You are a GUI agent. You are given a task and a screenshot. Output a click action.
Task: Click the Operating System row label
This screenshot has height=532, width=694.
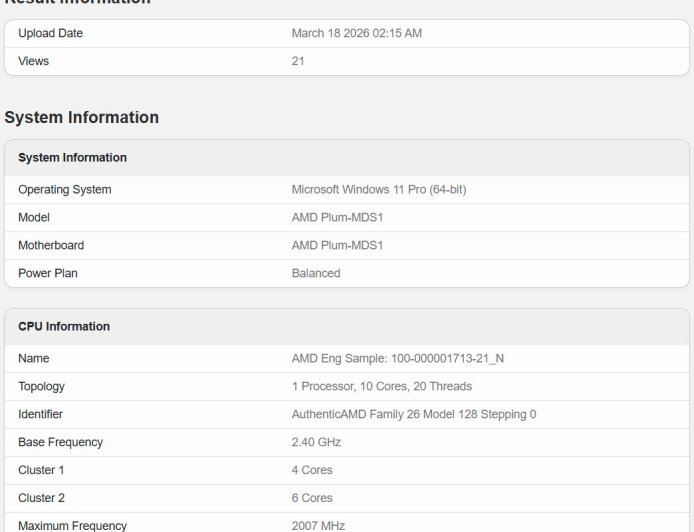pos(65,189)
